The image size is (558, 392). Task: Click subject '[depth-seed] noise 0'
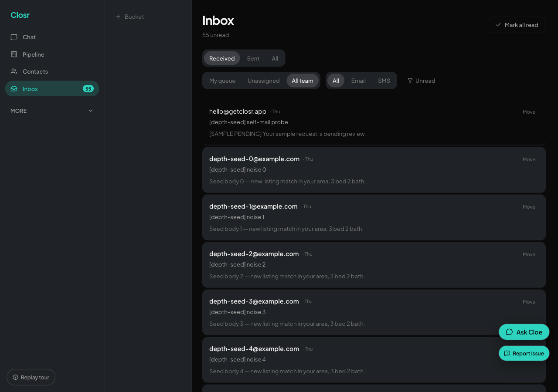[x=238, y=170]
